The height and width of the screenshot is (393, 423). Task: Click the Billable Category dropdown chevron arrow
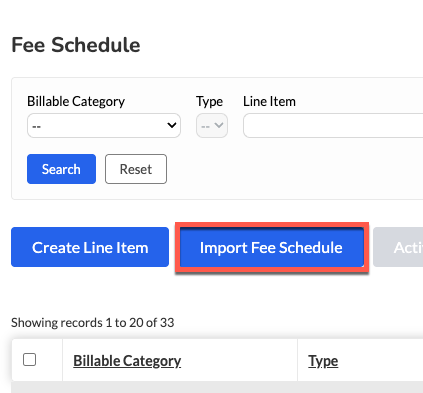coord(172,125)
